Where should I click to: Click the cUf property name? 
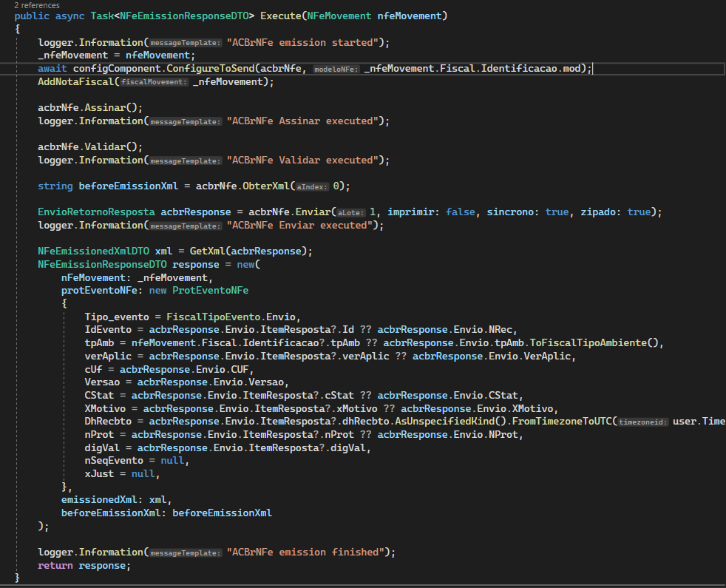(x=94, y=370)
